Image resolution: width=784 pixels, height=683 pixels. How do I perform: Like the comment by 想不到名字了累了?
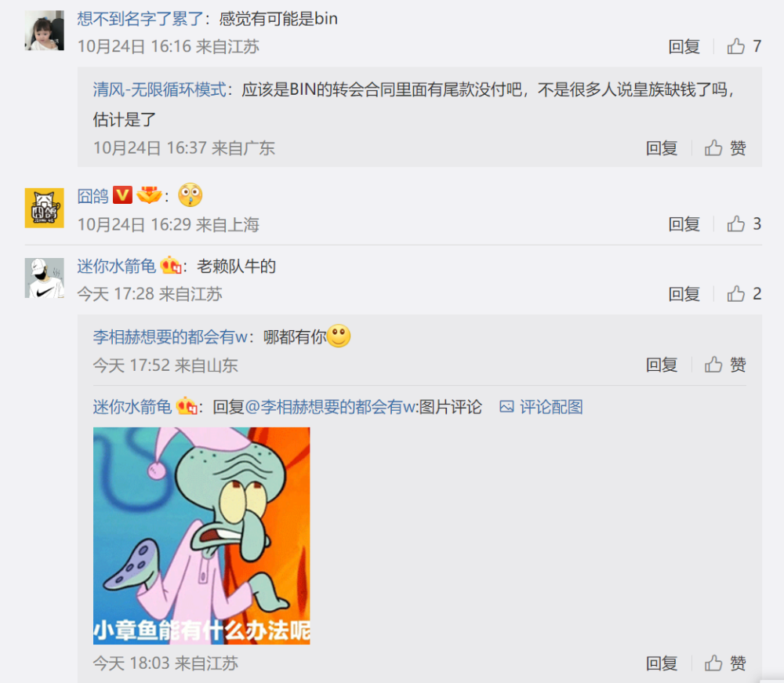[x=736, y=46]
